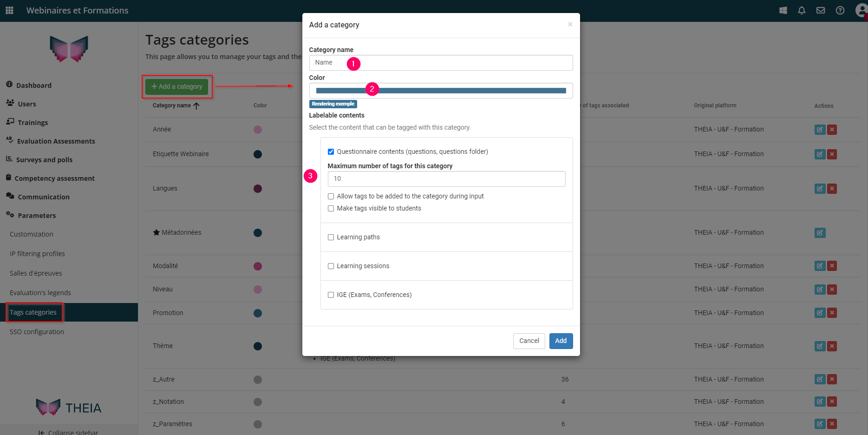Screen dimensions: 868x435
Task: Cancel the Add a category dialog
Action: (529, 341)
